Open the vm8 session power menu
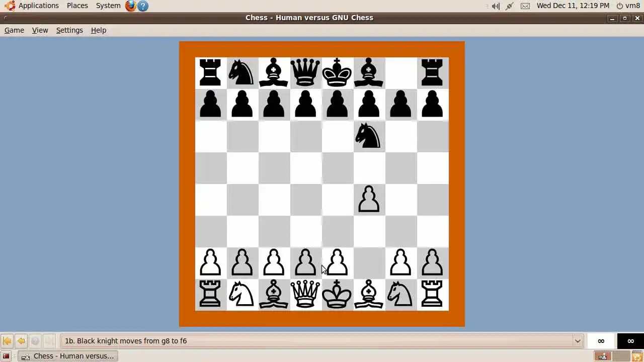Screen dimensions: 644x362 click(628, 6)
